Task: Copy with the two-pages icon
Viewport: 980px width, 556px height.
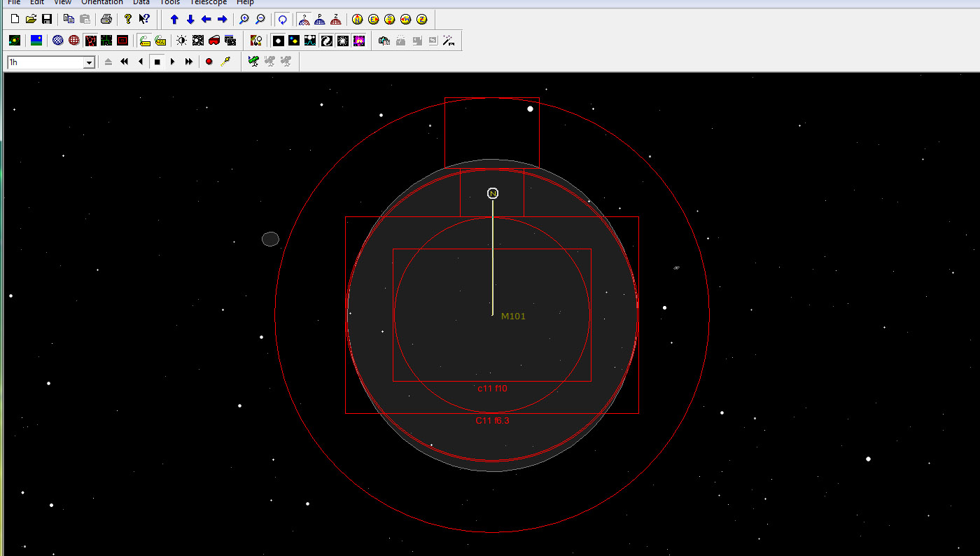Action: pyautogui.click(x=69, y=19)
